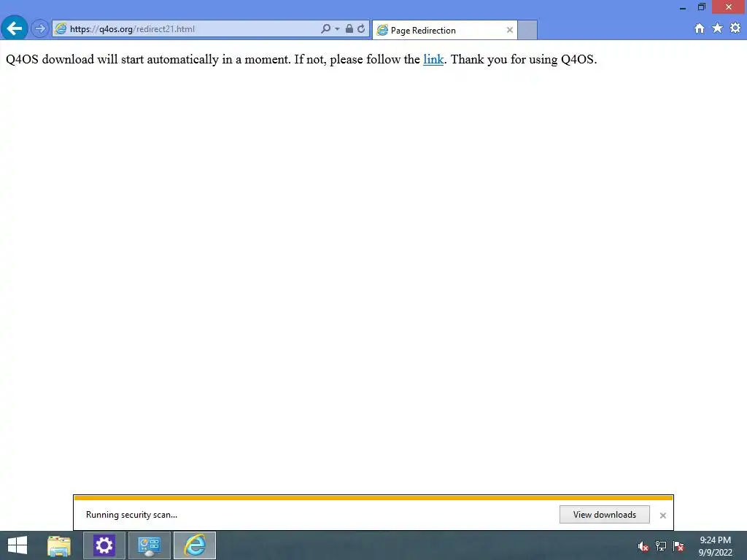747x560 pixels.
Task: Click the 'Running security scan...' text
Action: tap(131, 514)
